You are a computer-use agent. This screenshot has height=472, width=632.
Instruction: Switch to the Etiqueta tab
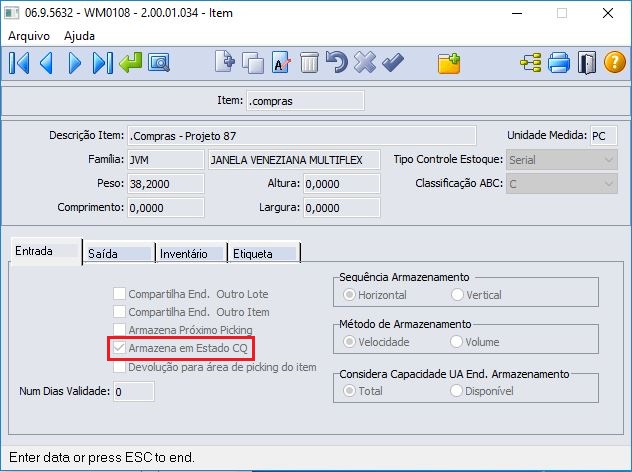pos(264,254)
